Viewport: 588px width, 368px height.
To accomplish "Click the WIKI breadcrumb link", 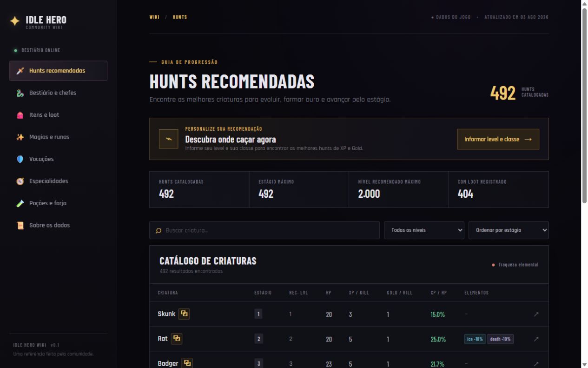I will pyautogui.click(x=154, y=17).
